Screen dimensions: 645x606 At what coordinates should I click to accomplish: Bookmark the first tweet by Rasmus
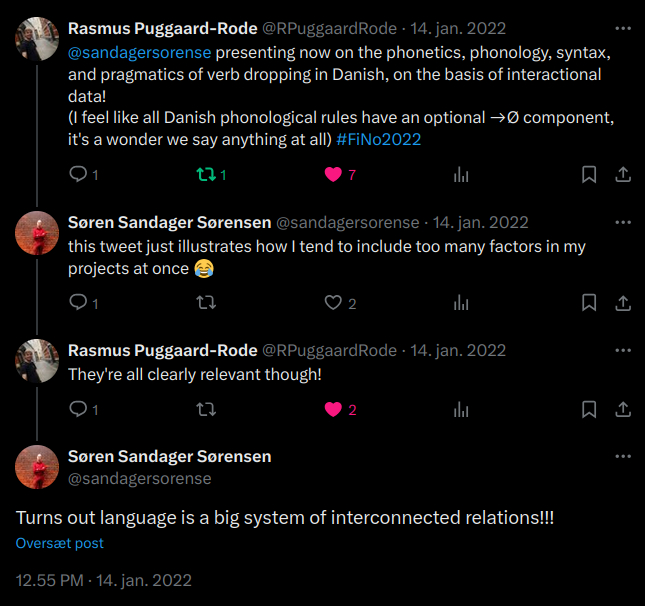[589, 175]
